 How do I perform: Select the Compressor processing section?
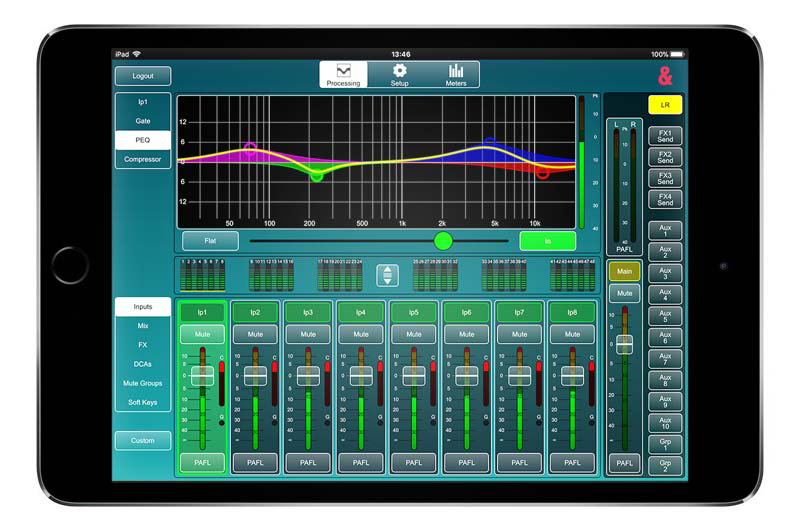[142, 159]
